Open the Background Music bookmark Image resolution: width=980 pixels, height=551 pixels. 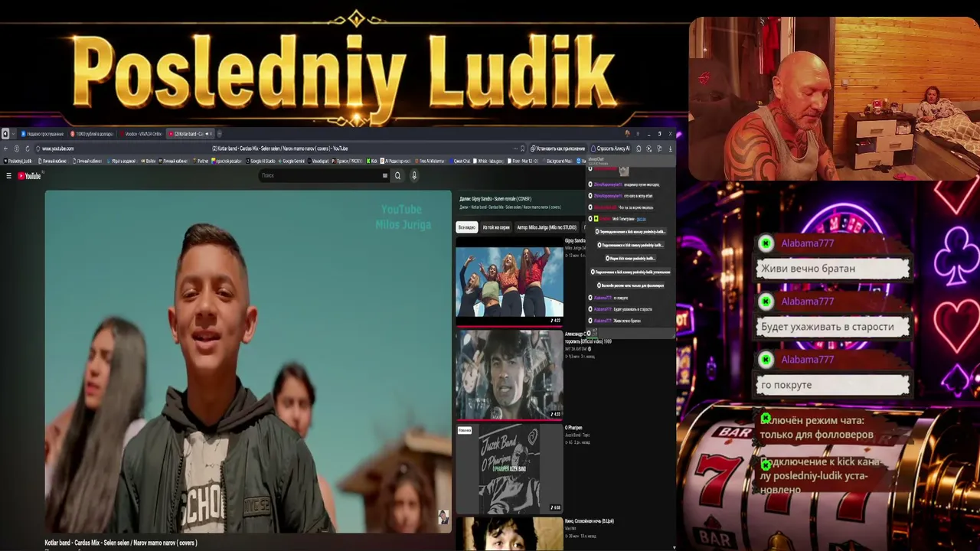tap(557, 161)
